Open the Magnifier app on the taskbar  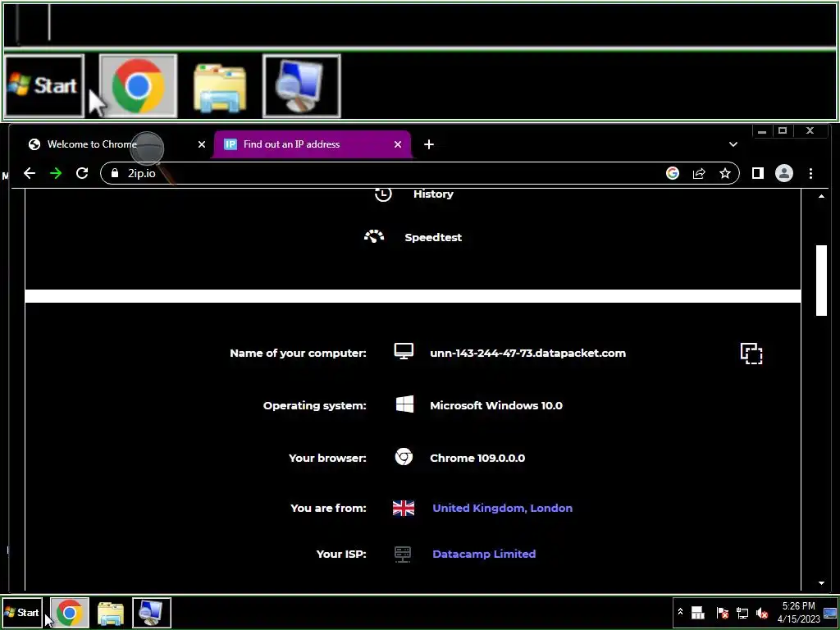point(152,612)
